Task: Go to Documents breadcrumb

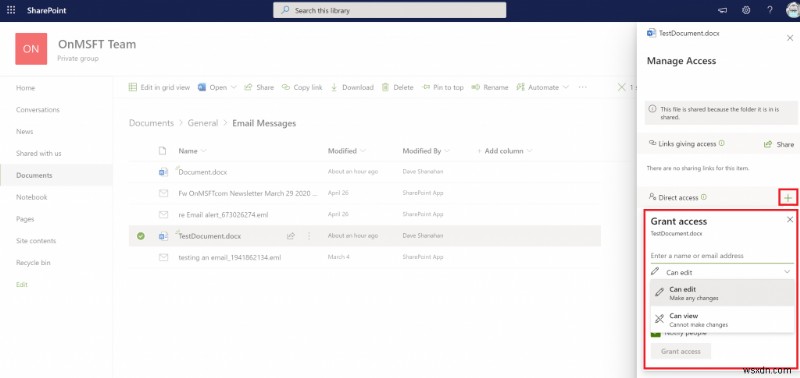Action: (x=152, y=123)
